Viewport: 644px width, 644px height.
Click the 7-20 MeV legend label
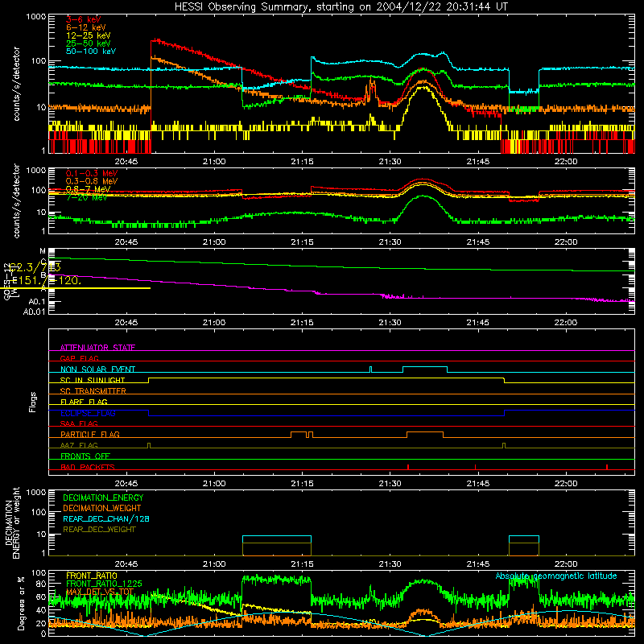pyautogui.click(x=86, y=196)
